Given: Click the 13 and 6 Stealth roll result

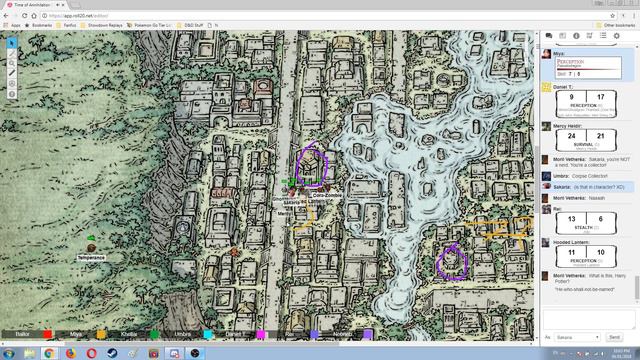Looking at the screenshot, I should [586, 223].
